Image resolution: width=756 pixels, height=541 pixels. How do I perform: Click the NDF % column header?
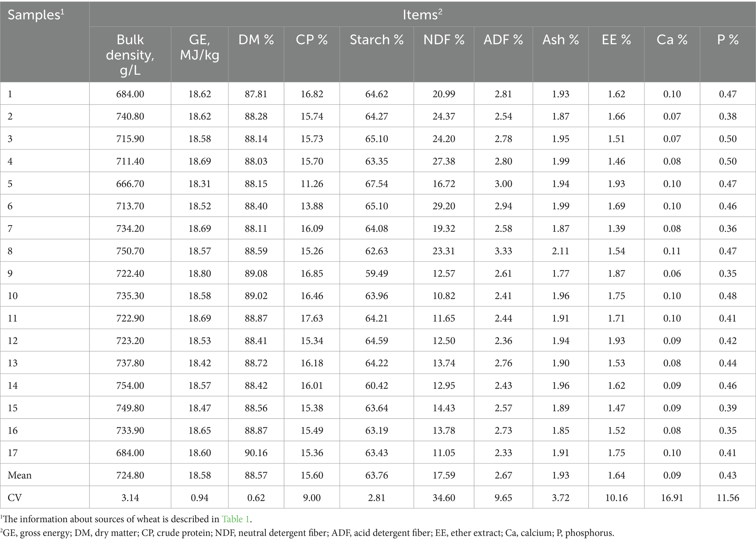click(444, 40)
